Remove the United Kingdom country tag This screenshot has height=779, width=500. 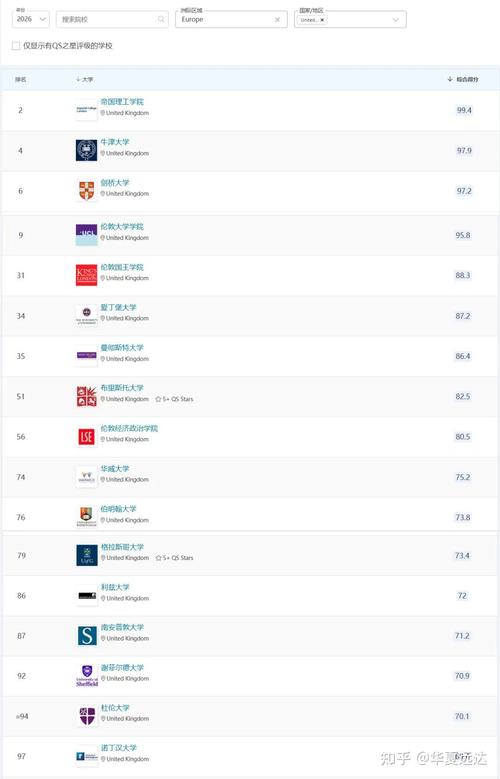click(x=322, y=20)
